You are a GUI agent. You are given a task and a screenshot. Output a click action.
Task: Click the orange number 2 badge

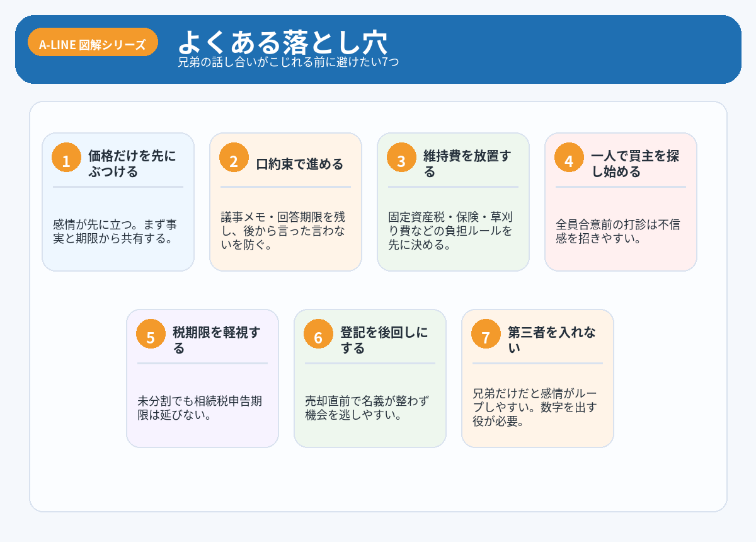(x=234, y=160)
